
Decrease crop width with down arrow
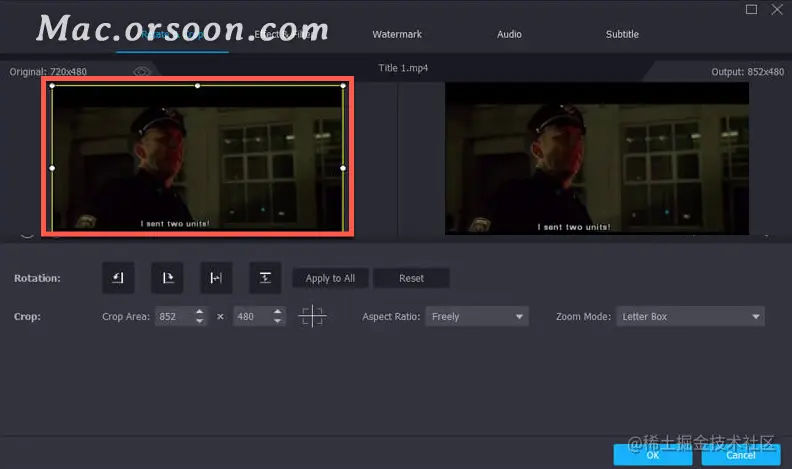pos(200,321)
